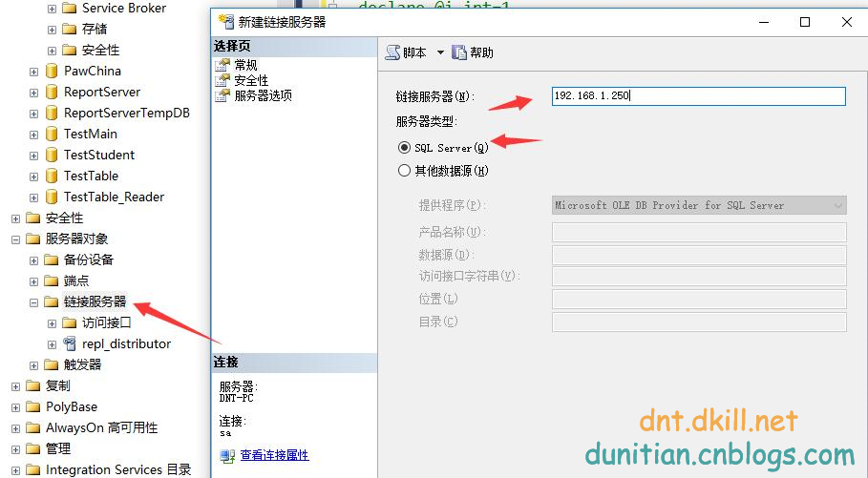Screen dimensions: 868x478
Task: Click the ReportServer database icon
Action: pos(52,92)
